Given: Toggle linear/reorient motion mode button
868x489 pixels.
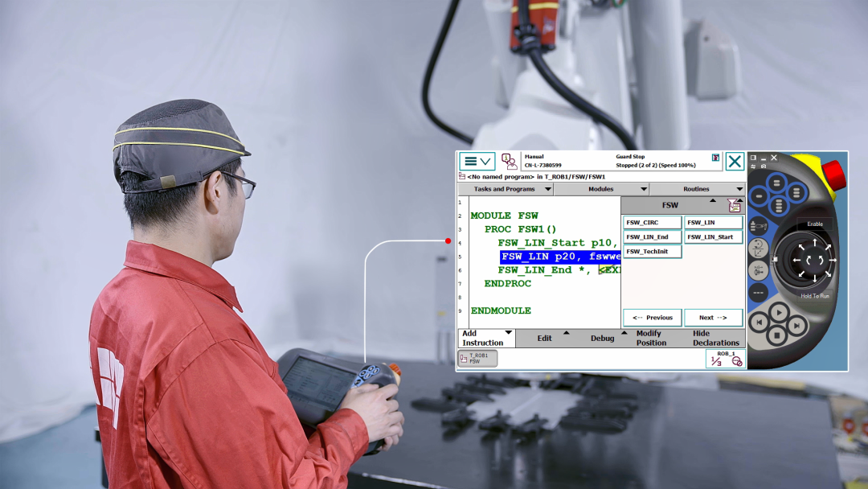Looking at the screenshot, I should click(x=759, y=248).
